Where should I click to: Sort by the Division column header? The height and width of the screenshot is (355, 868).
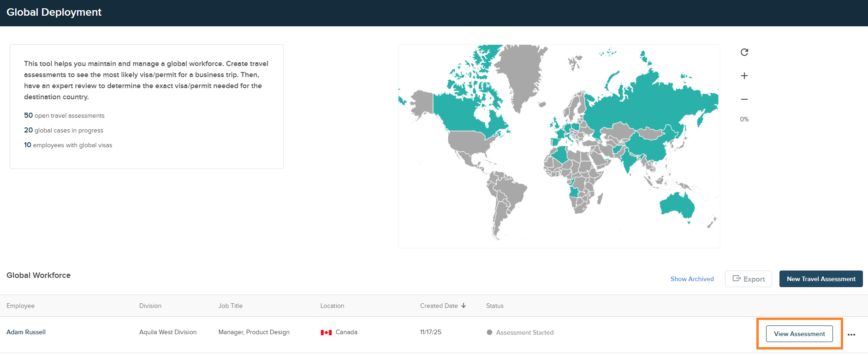click(150, 306)
